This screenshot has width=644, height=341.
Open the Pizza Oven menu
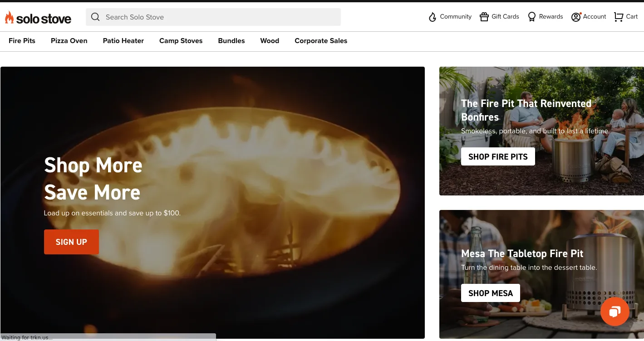click(x=69, y=41)
